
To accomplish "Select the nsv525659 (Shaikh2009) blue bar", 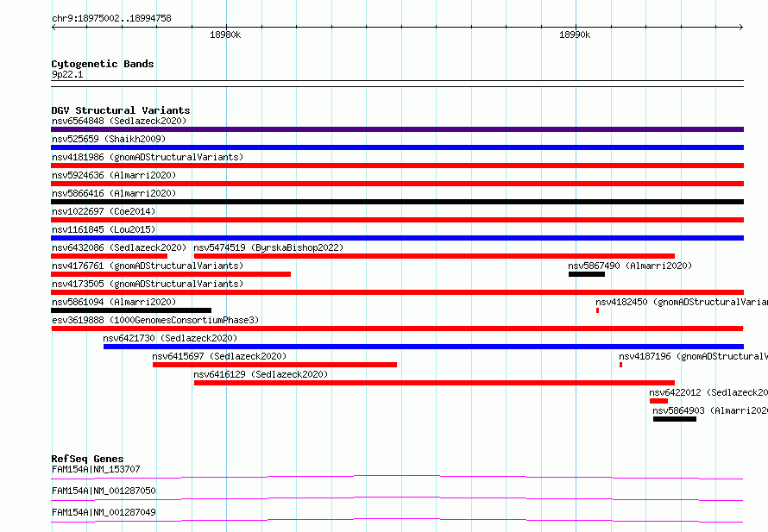I will click(397, 147).
